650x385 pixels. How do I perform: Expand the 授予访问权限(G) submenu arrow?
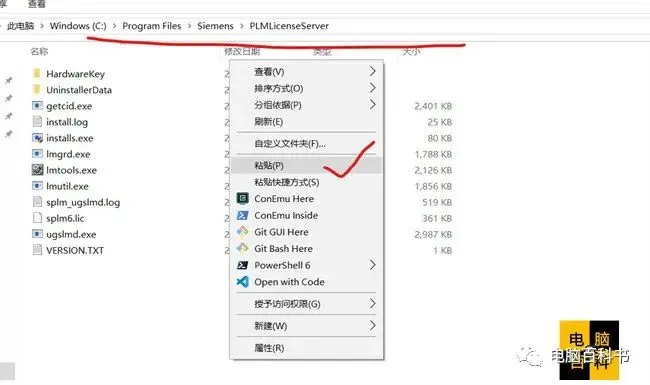(372, 303)
